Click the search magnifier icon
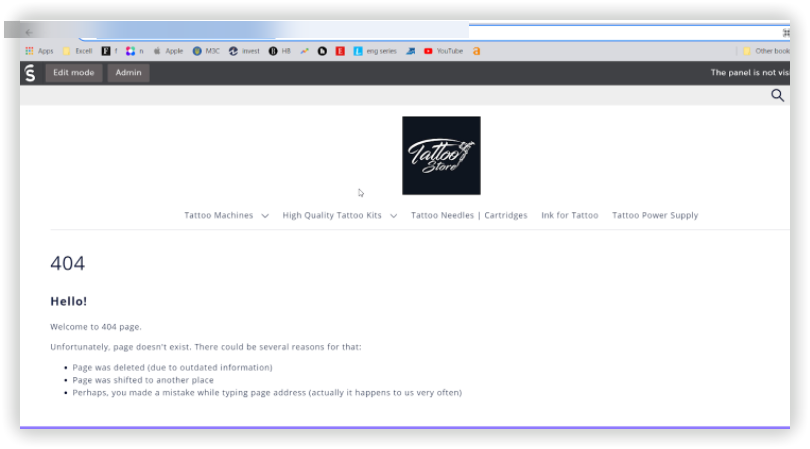 coord(777,95)
